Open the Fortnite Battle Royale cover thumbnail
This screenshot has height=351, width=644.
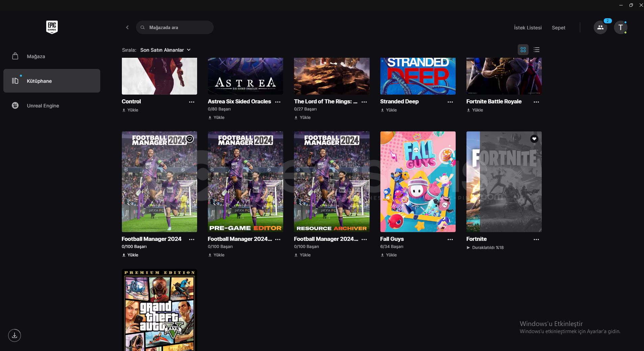[x=504, y=76]
